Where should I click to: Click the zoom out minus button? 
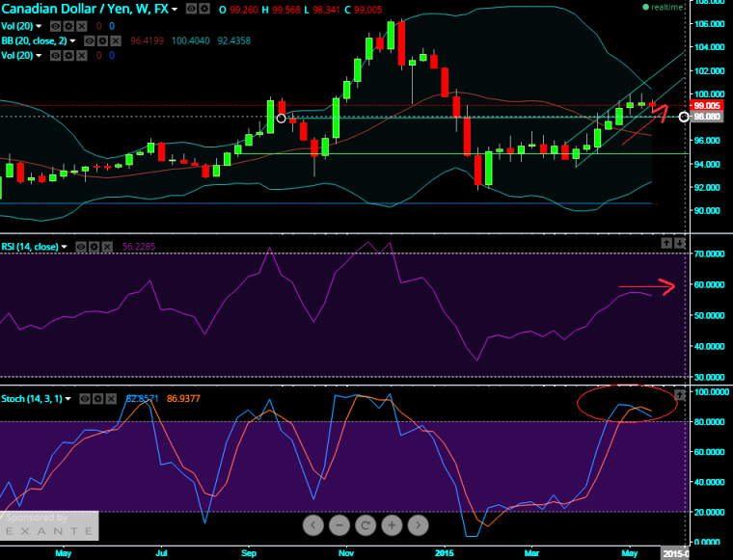339,525
